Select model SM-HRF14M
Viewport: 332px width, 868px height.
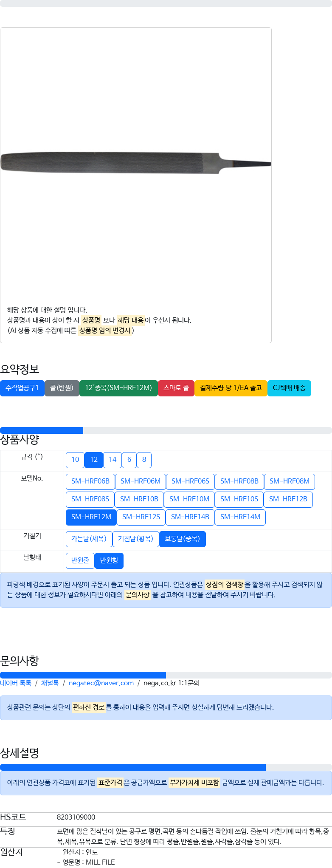240,517
